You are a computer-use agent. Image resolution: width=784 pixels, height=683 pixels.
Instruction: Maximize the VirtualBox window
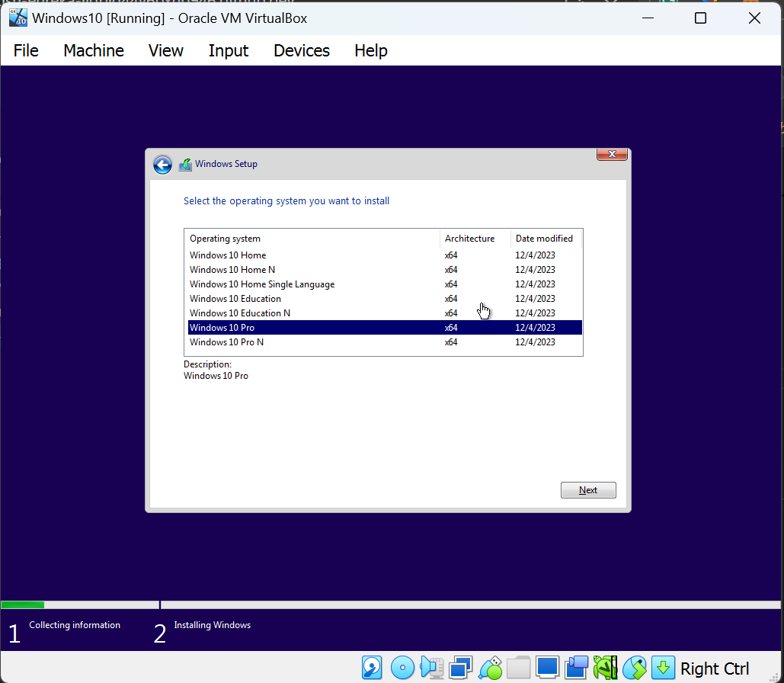pos(700,18)
